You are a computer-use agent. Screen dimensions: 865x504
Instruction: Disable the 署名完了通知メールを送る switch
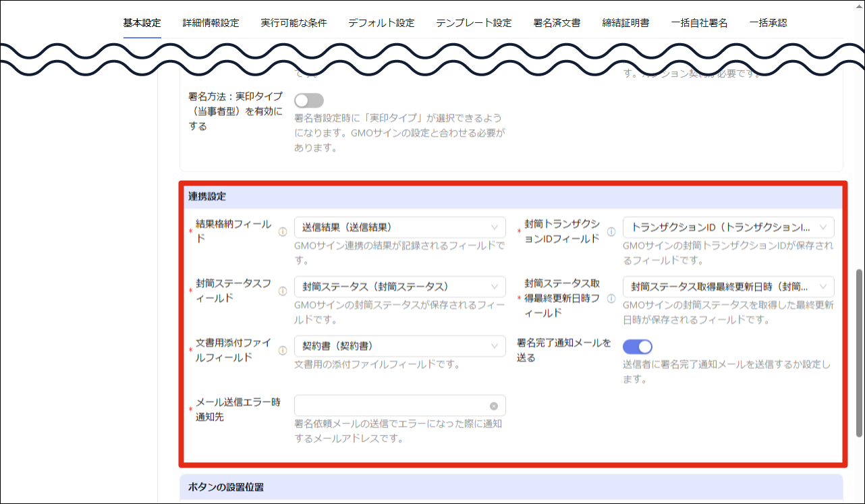coord(638,346)
